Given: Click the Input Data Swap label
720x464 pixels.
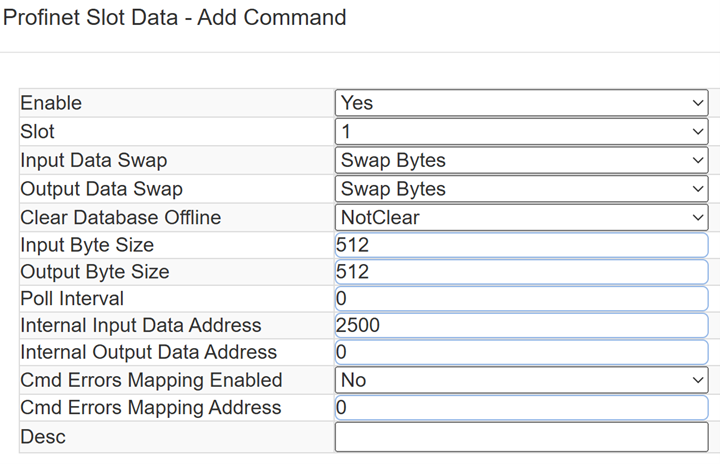Looking at the screenshot, I should pyautogui.click(x=94, y=160).
